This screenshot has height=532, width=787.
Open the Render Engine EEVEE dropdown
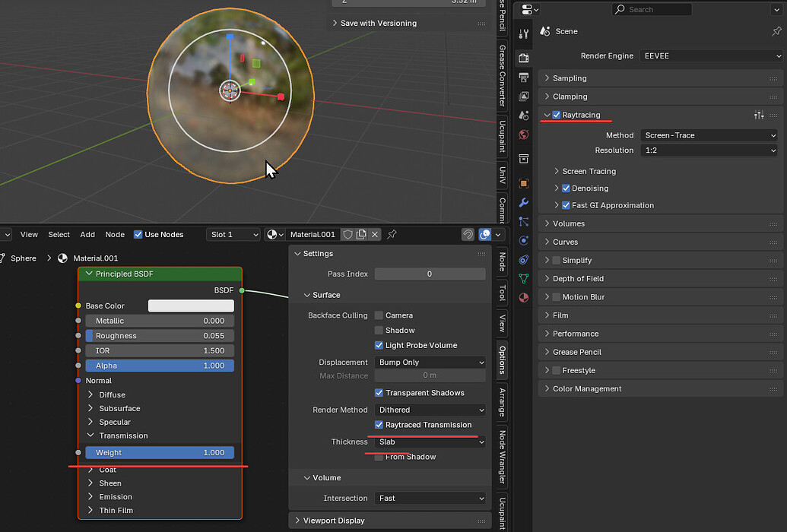pos(711,55)
